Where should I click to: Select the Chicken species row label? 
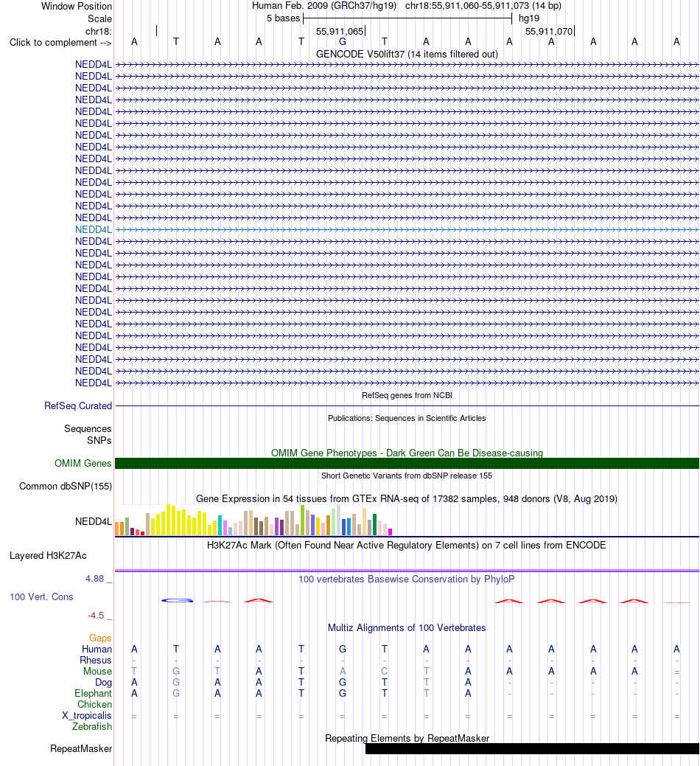[x=95, y=705]
